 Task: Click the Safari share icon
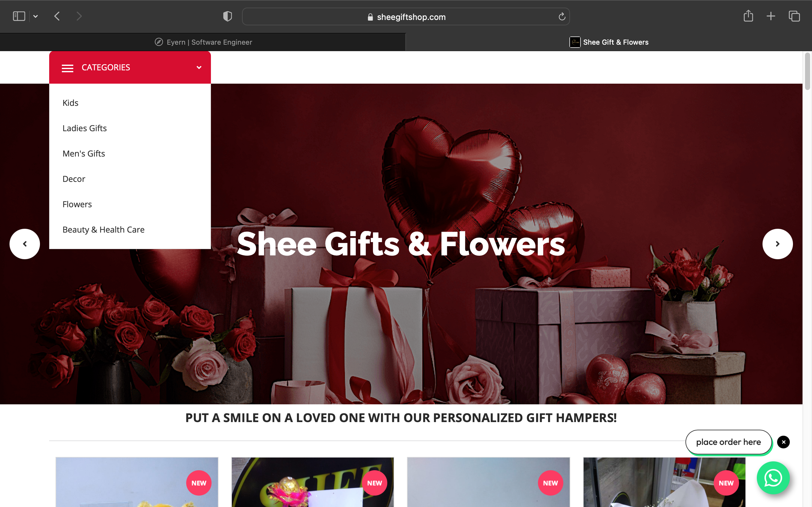pyautogui.click(x=748, y=16)
